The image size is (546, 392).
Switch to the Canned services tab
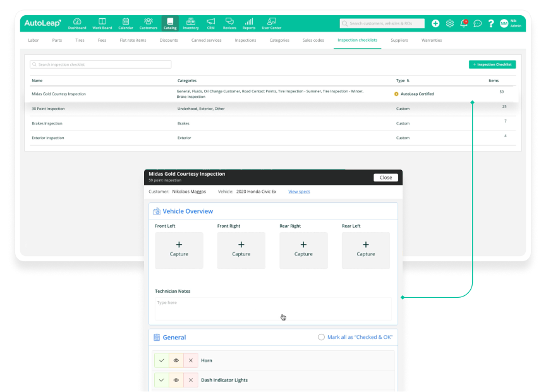tap(206, 40)
